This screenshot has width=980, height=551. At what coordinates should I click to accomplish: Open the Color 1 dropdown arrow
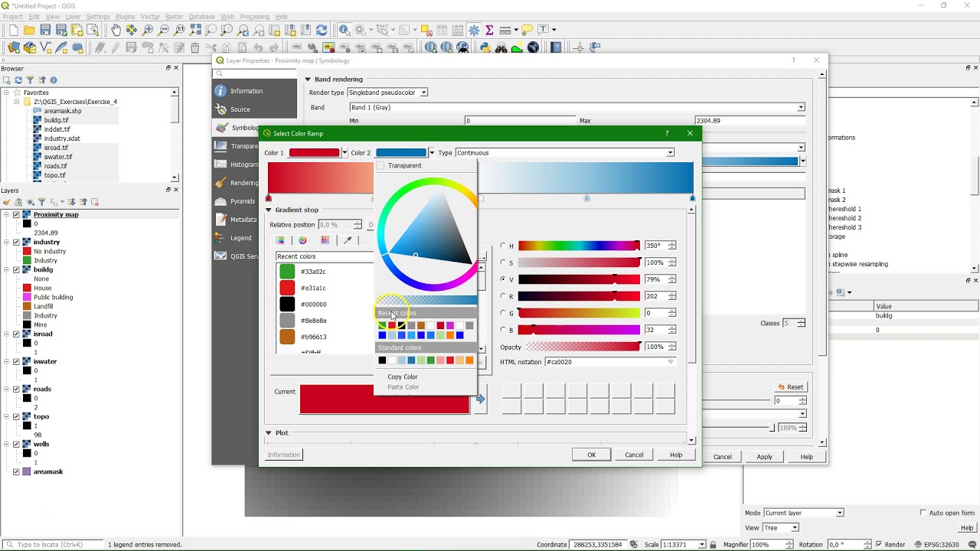[345, 153]
